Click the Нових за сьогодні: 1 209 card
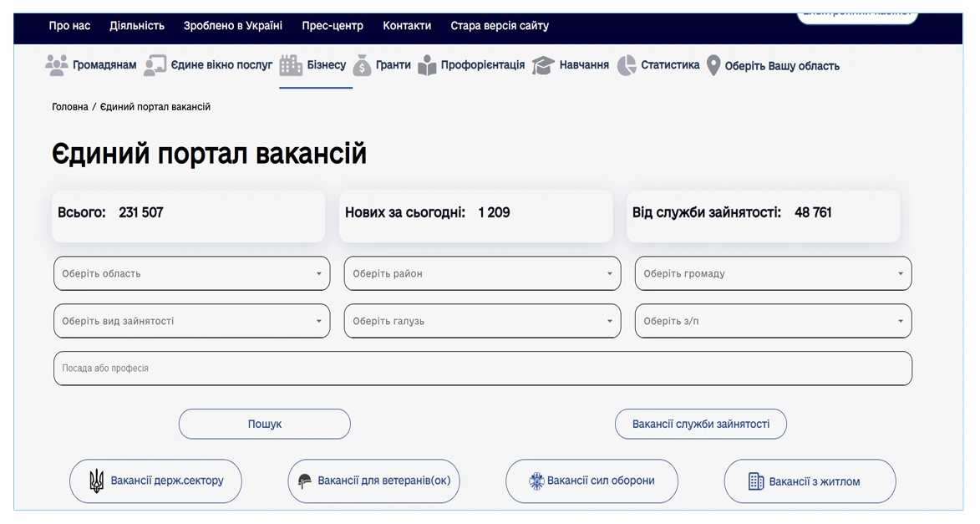980x524 pixels. tap(475, 216)
